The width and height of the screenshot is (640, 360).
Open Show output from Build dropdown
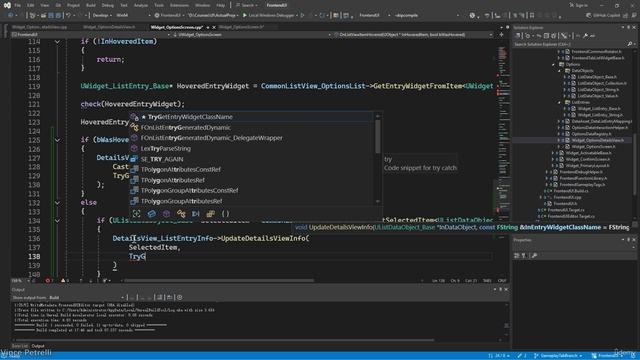tap(87, 298)
